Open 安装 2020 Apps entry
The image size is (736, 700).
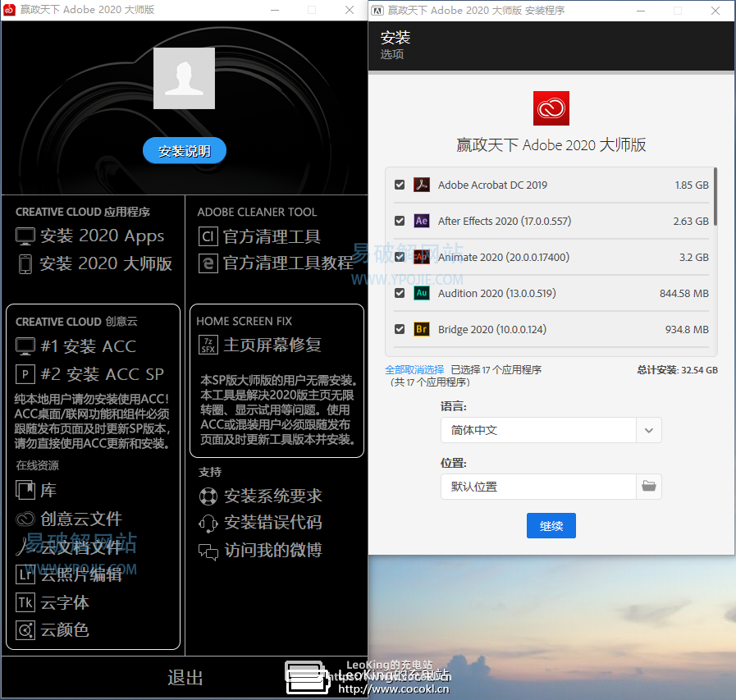[x=102, y=236]
